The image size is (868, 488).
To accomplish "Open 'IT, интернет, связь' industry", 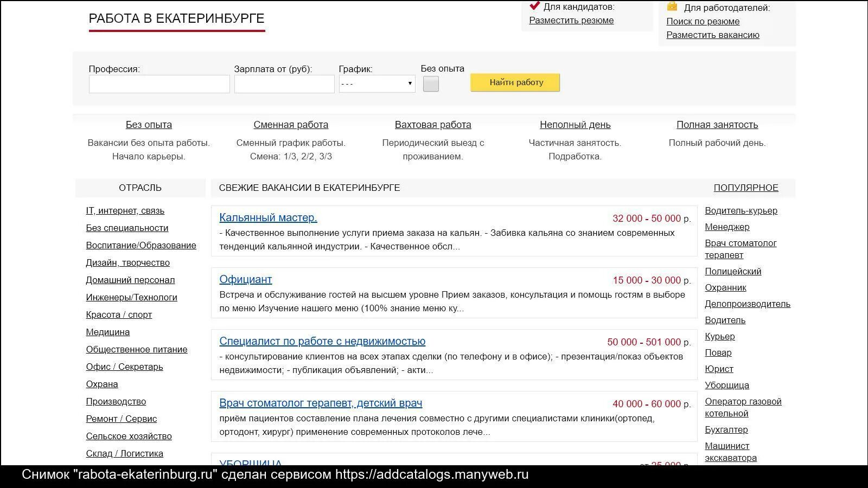I will point(125,211).
